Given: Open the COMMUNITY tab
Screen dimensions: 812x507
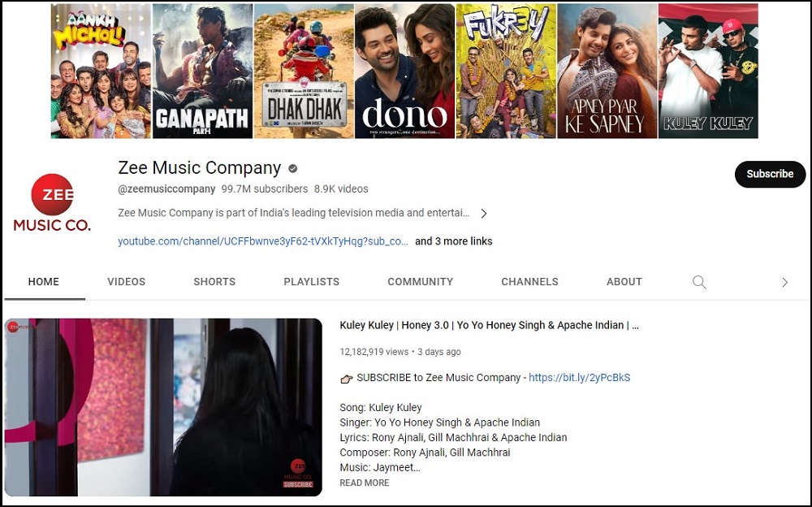Looking at the screenshot, I should click(420, 281).
